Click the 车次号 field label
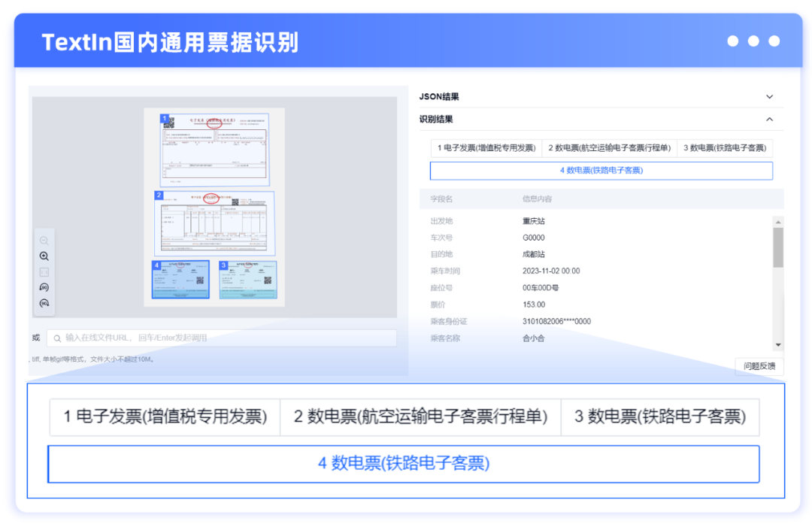The width and height of the screenshot is (812, 527). pos(441,238)
